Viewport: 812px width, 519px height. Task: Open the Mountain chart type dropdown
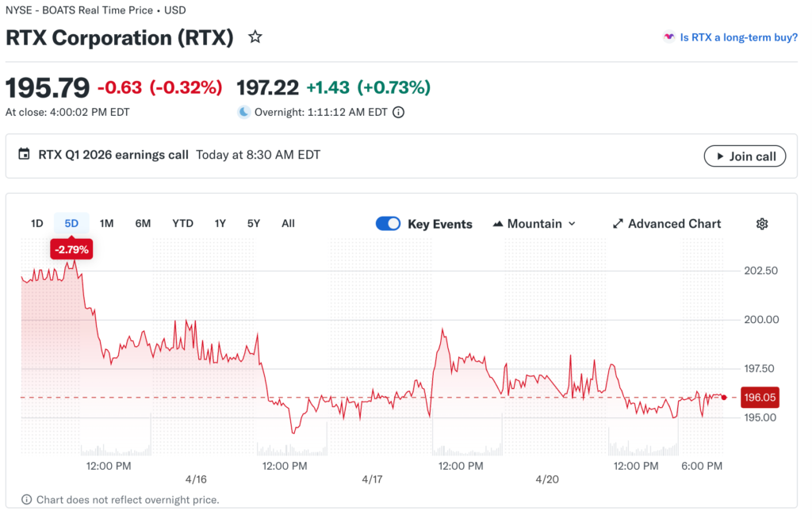534,224
